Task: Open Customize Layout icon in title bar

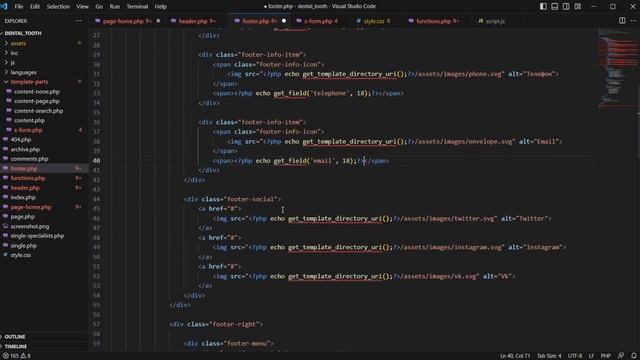Action: tap(578, 7)
